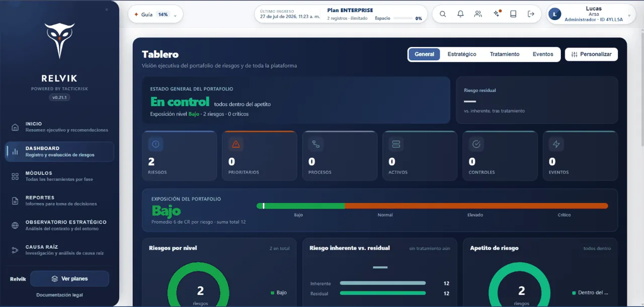Collapse the sidebar with the double chevron
The height and width of the screenshot is (307, 644).
coord(107,10)
